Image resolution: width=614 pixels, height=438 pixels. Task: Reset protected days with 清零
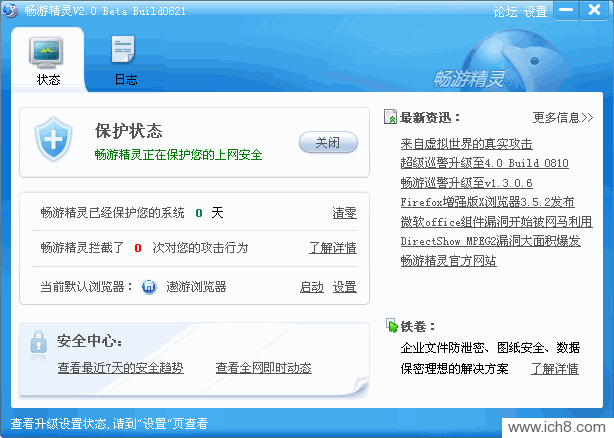tap(344, 213)
